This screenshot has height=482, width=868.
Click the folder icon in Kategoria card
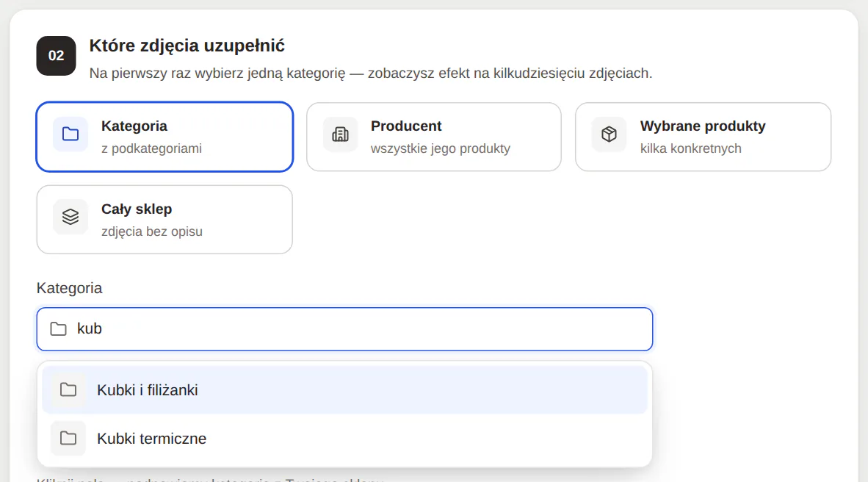70,134
